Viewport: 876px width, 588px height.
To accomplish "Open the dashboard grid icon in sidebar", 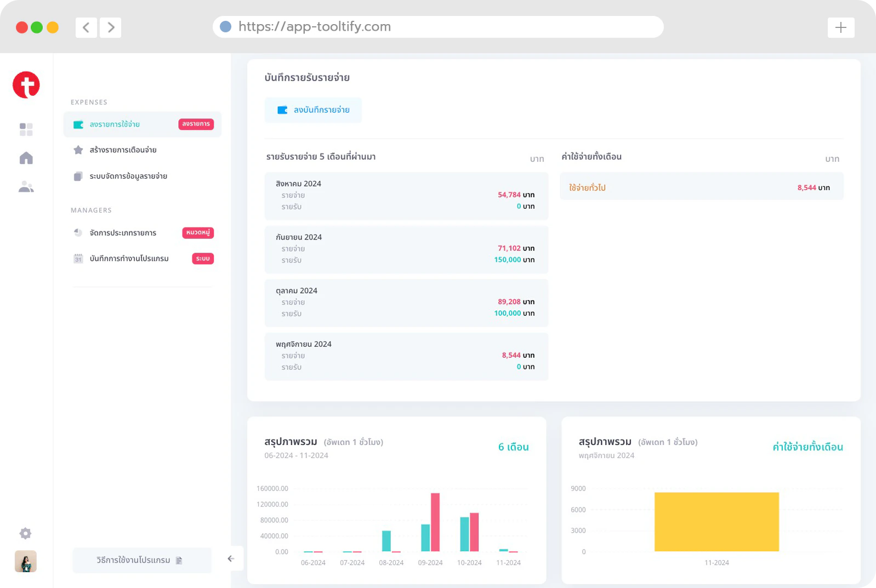I will pos(26,129).
